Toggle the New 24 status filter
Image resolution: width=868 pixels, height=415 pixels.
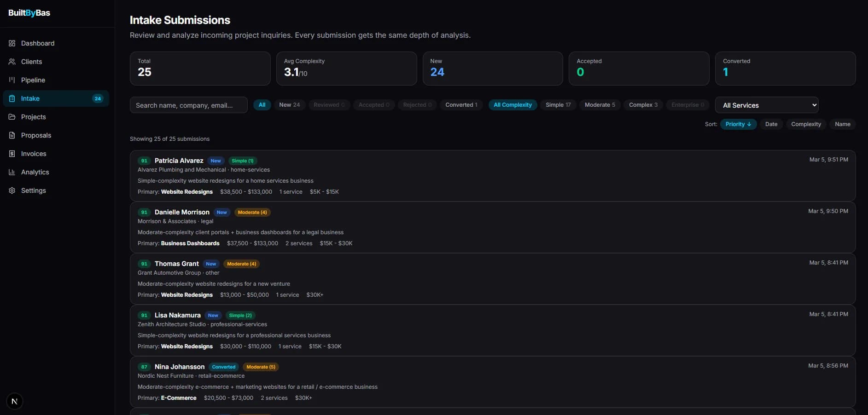pos(289,105)
